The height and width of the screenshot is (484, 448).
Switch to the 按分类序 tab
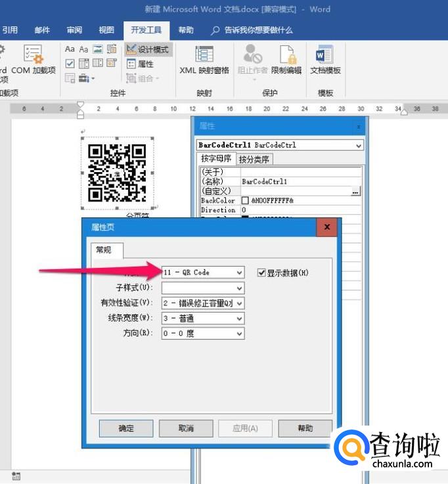(254, 159)
